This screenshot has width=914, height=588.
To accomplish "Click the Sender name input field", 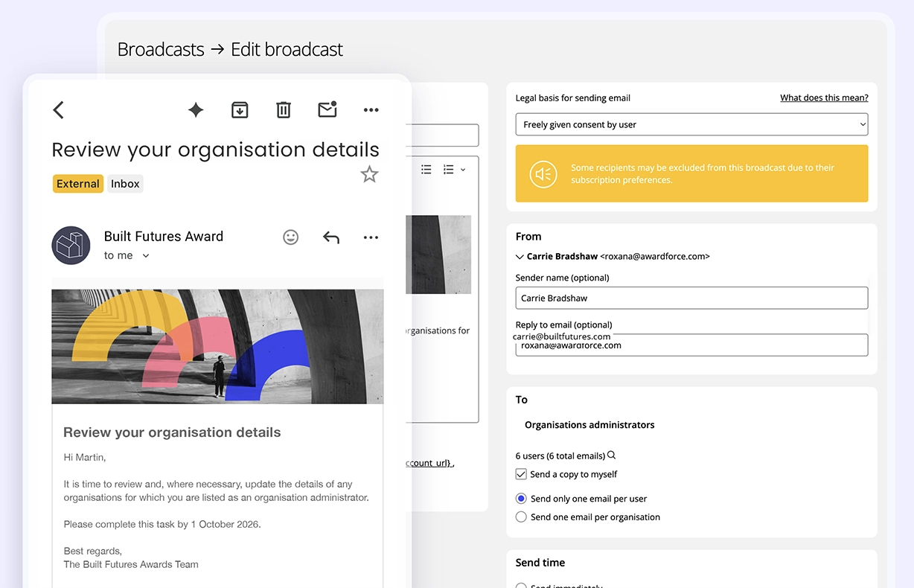I will 691,298.
